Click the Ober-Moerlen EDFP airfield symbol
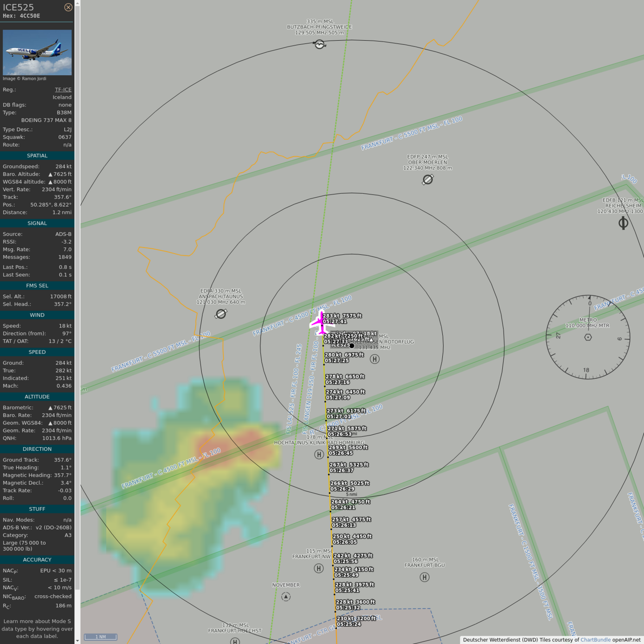This screenshot has height=644, width=644. click(x=428, y=179)
